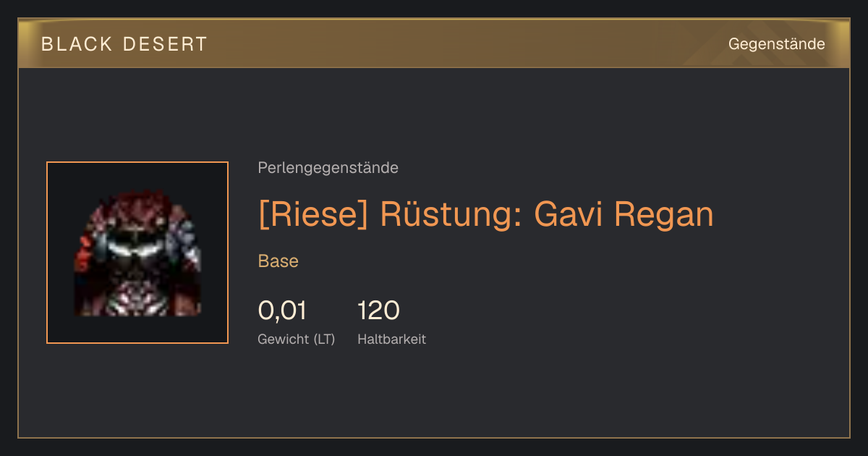The width and height of the screenshot is (868, 456).
Task: Click the 0,01 weight value
Action: pyautogui.click(x=282, y=311)
